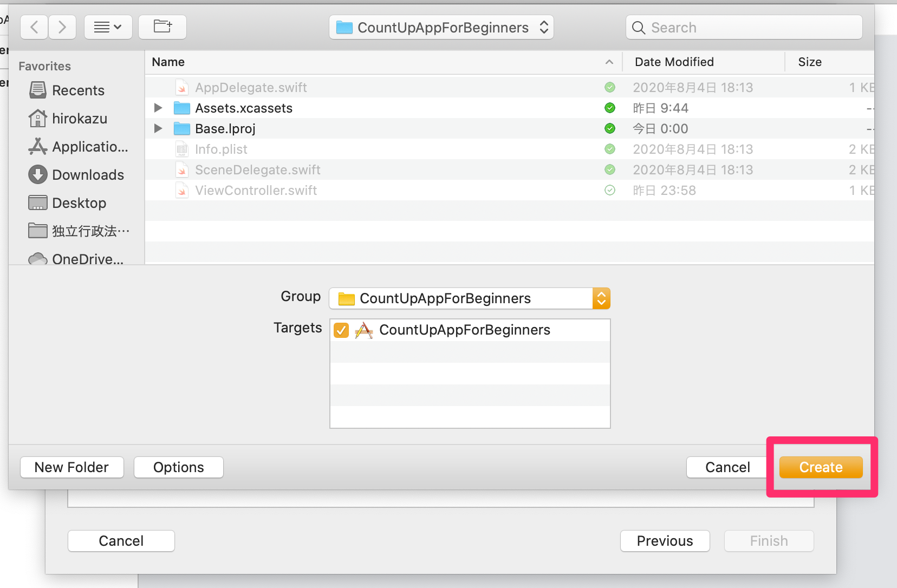This screenshot has height=588, width=897.
Task: Click the new folder toolbar icon
Action: [x=162, y=27]
